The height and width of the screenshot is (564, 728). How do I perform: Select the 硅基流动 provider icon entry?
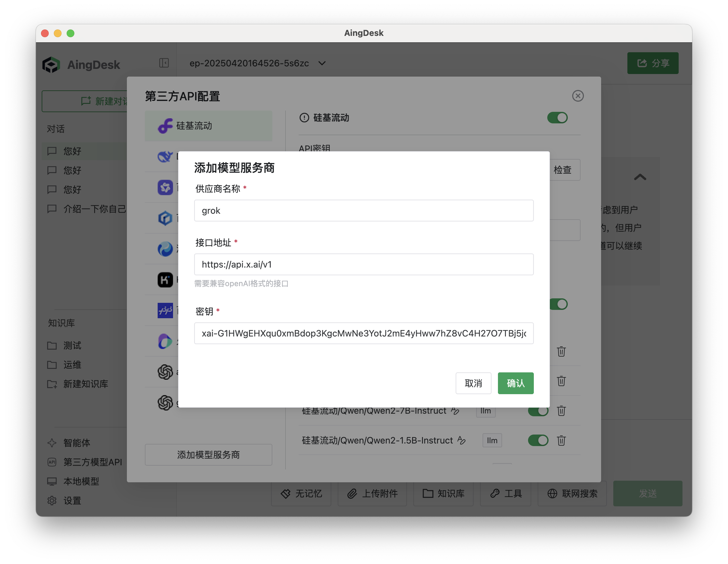tap(165, 126)
